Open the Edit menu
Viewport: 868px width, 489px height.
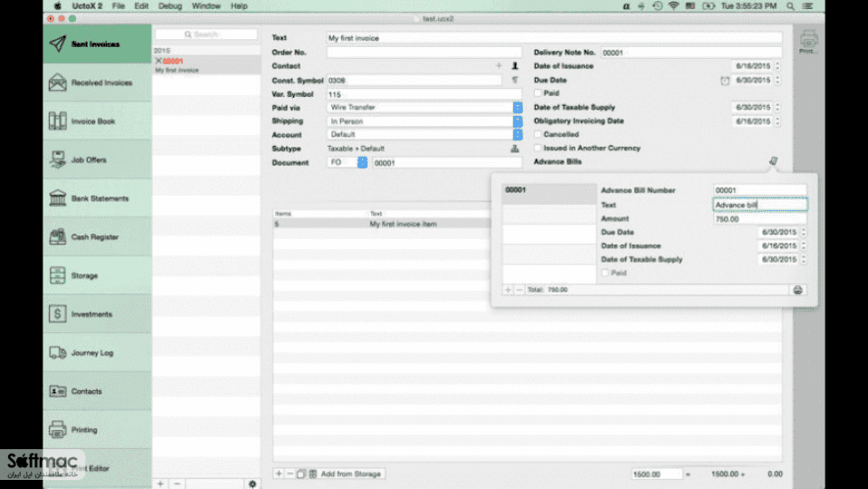tap(141, 6)
